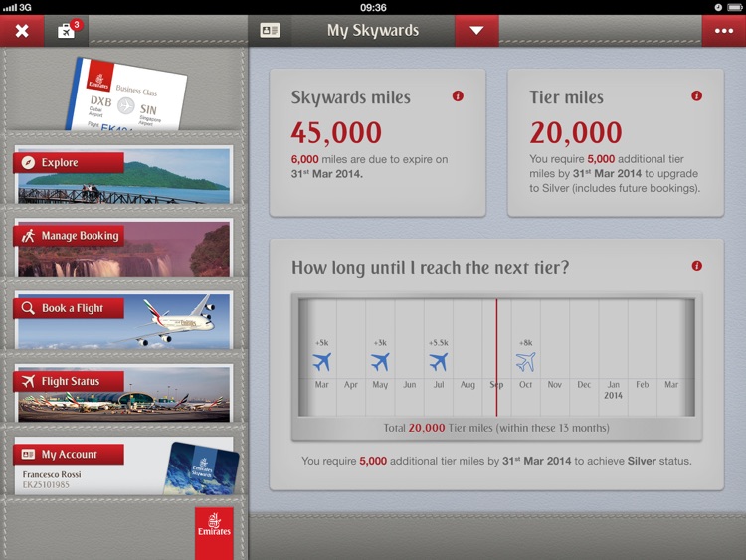Tap the 20,000 Tier miles value
This screenshot has height=560, width=746.
point(576,132)
